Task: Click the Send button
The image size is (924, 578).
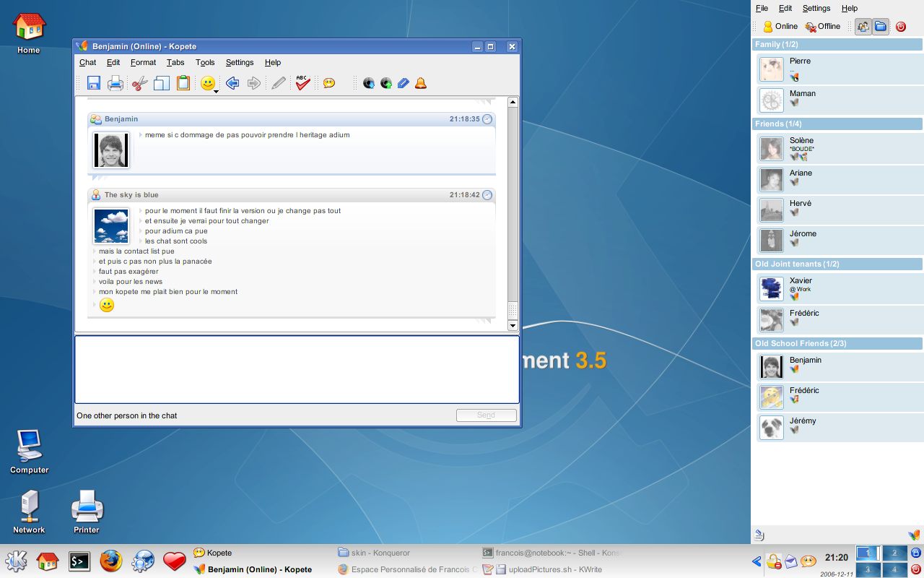Action: pos(486,415)
